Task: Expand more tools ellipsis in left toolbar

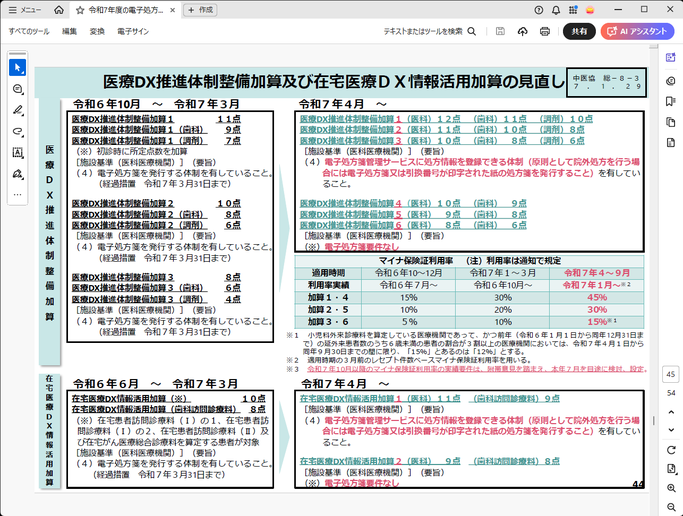Action: coord(17,195)
